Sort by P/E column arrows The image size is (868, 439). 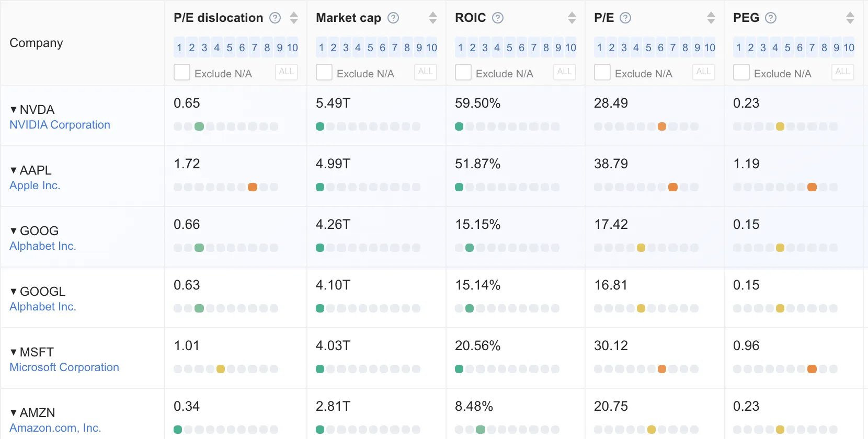(711, 18)
